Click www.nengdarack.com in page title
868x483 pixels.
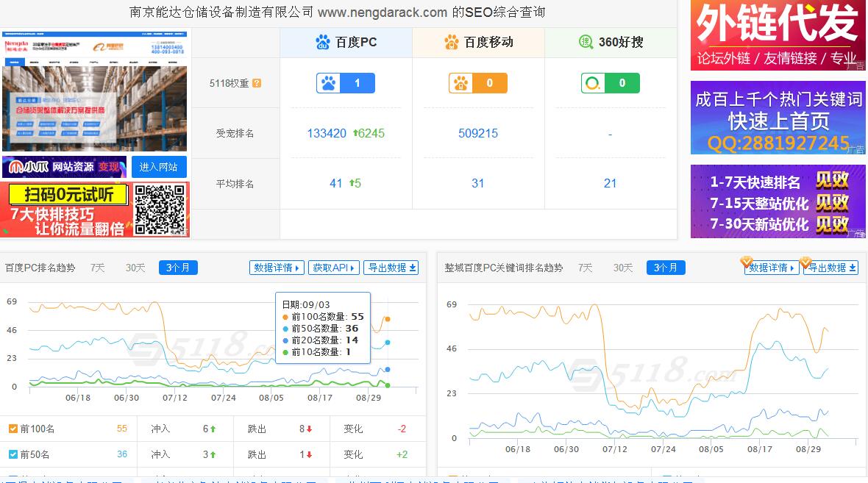382,12
